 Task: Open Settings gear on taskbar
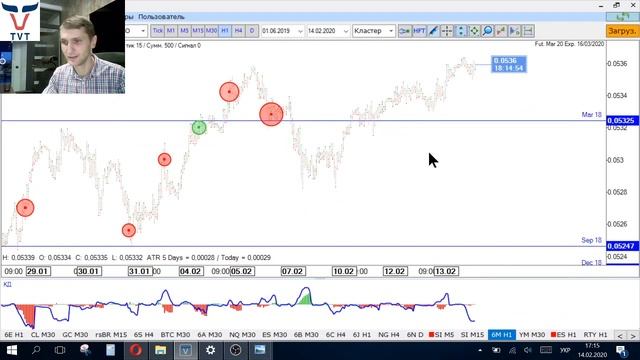(x=210, y=350)
